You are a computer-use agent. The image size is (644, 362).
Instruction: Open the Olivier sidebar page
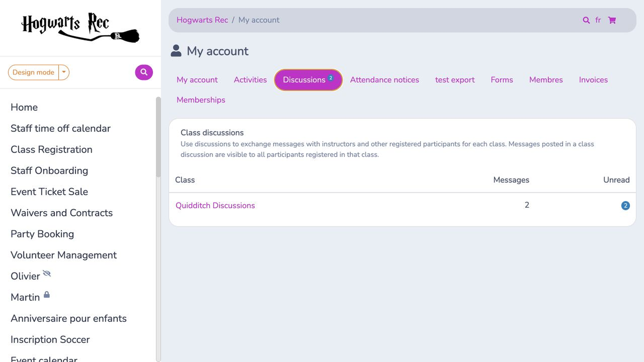25,276
